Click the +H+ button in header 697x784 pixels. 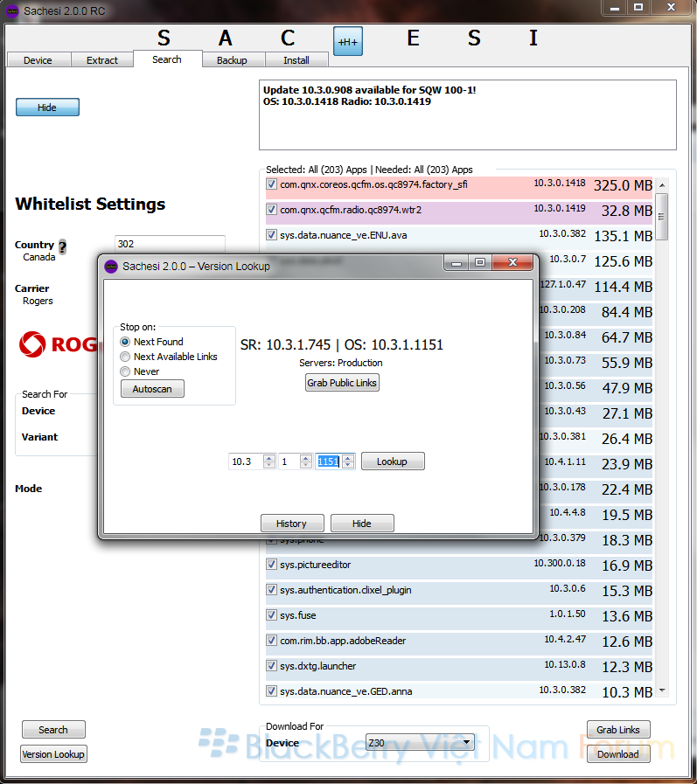pyautogui.click(x=348, y=41)
